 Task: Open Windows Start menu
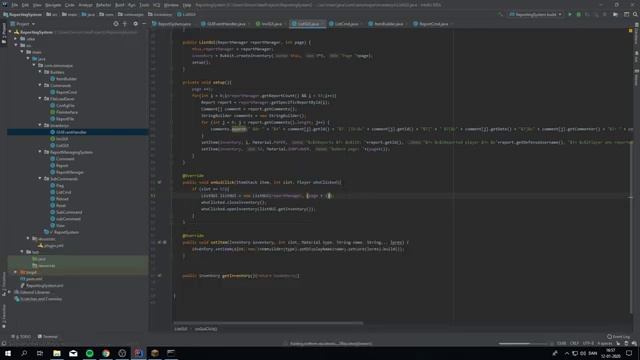(8, 353)
